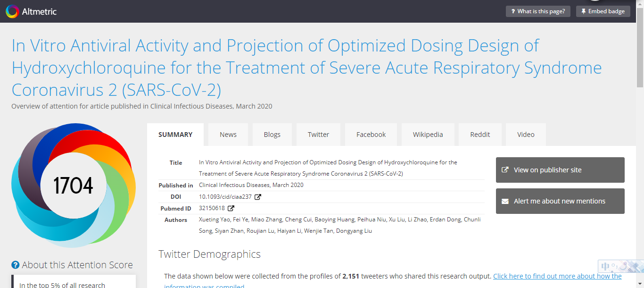Switch to the Video tab

pyautogui.click(x=526, y=135)
